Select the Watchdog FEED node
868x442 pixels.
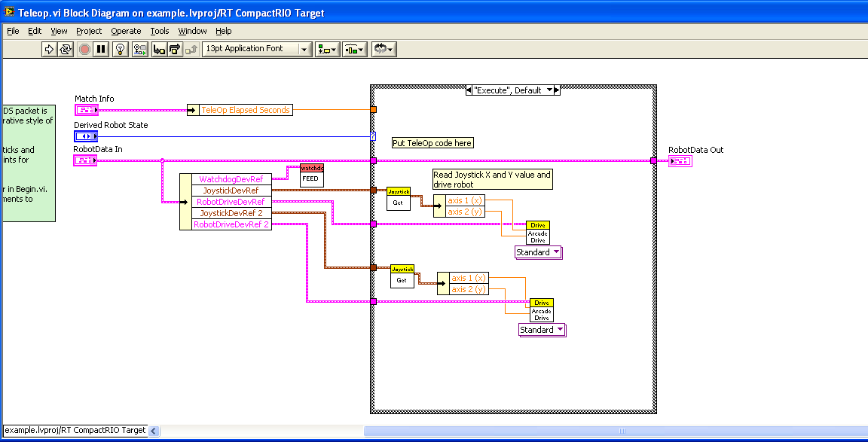click(312, 175)
